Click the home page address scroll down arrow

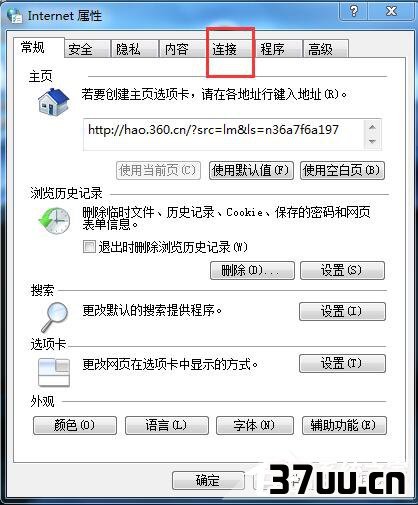click(372, 141)
